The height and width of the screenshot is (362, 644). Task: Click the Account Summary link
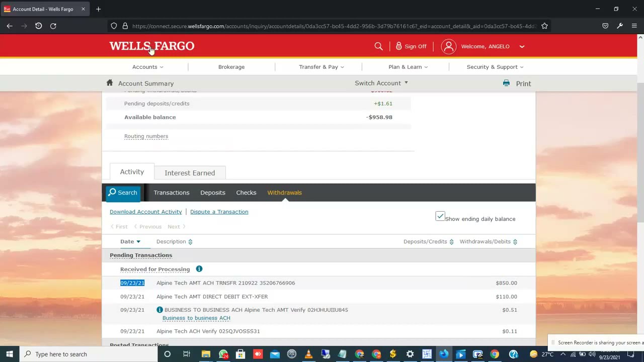click(x=146, y=83)
